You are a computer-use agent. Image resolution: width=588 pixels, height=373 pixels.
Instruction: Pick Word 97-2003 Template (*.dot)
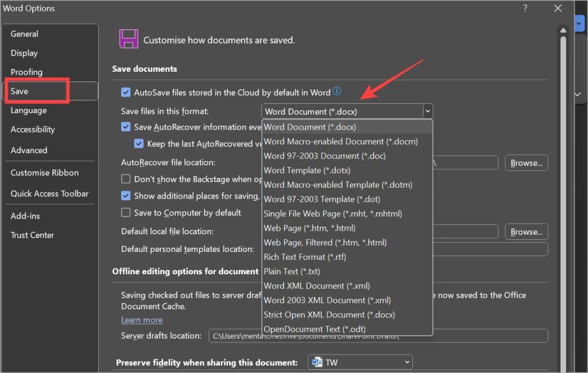click(347, 199)
